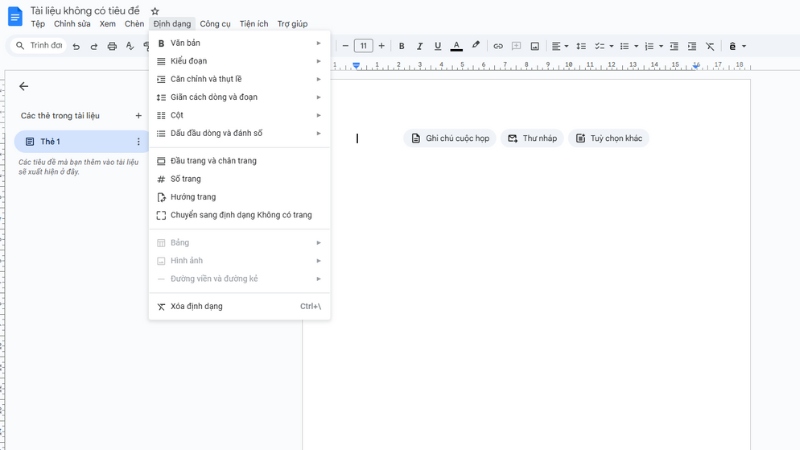Open the highlight color pen tool
Image resolution: width=800 pixels, height=450 pixels.
click(476, 45)
